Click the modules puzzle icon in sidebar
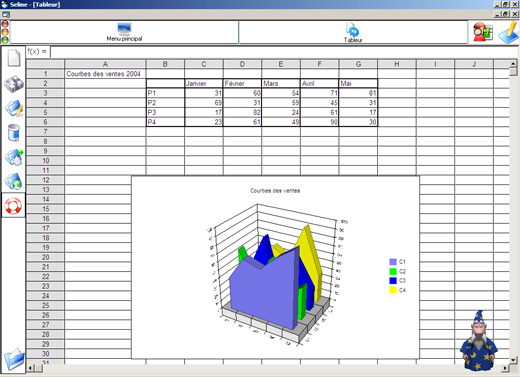This screenshot has width=520, height=377. (14, 84)
